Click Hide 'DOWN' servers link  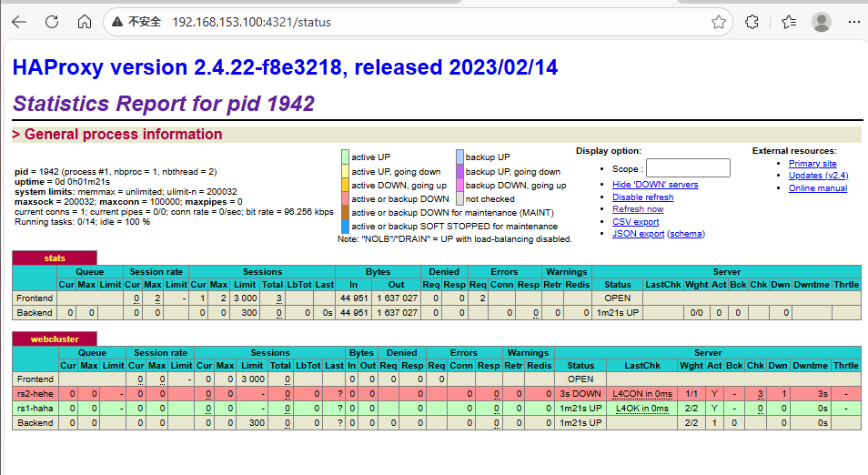click(655, 185)
